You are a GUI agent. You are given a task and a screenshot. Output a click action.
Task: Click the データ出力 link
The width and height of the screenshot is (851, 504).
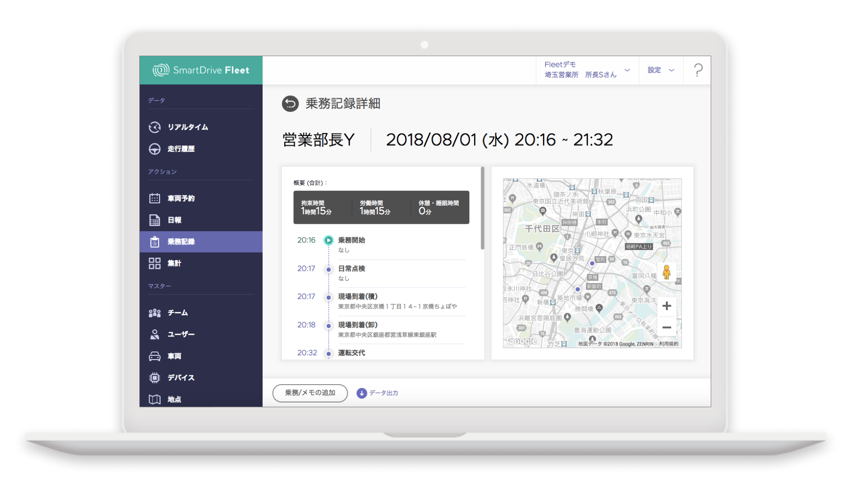pyautogui.click(x=383, y=393)
